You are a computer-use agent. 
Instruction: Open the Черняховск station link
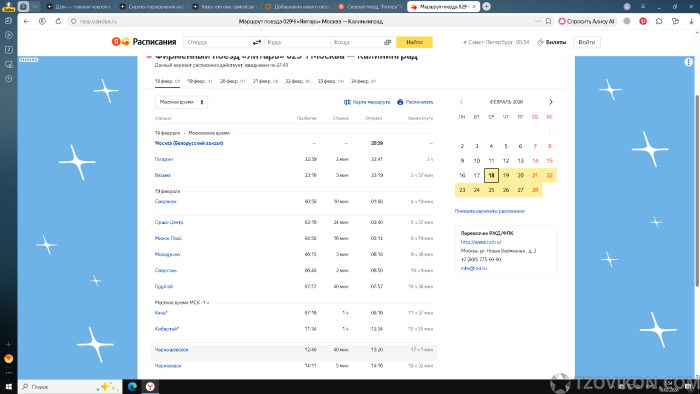[x=168, y=366]
